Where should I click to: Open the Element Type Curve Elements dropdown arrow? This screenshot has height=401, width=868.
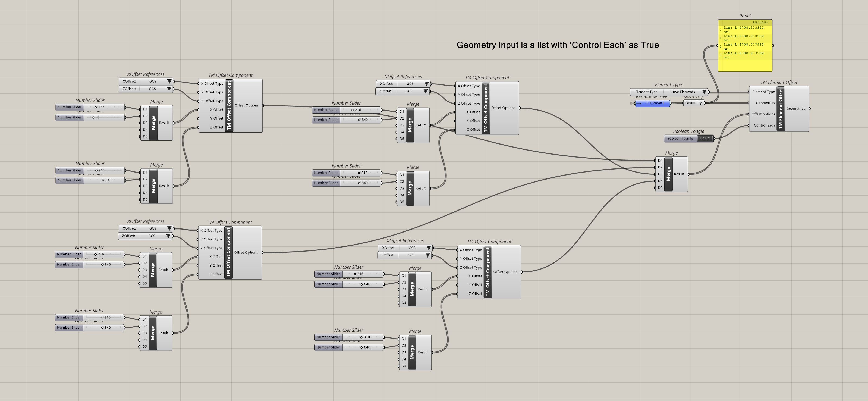pyautogui.click(x=704, y=92)
